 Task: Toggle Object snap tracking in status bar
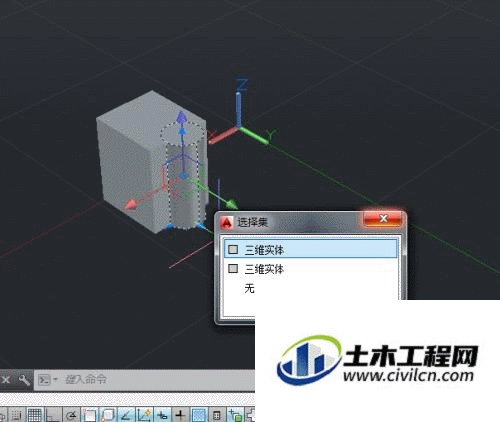tap(126, 415)
